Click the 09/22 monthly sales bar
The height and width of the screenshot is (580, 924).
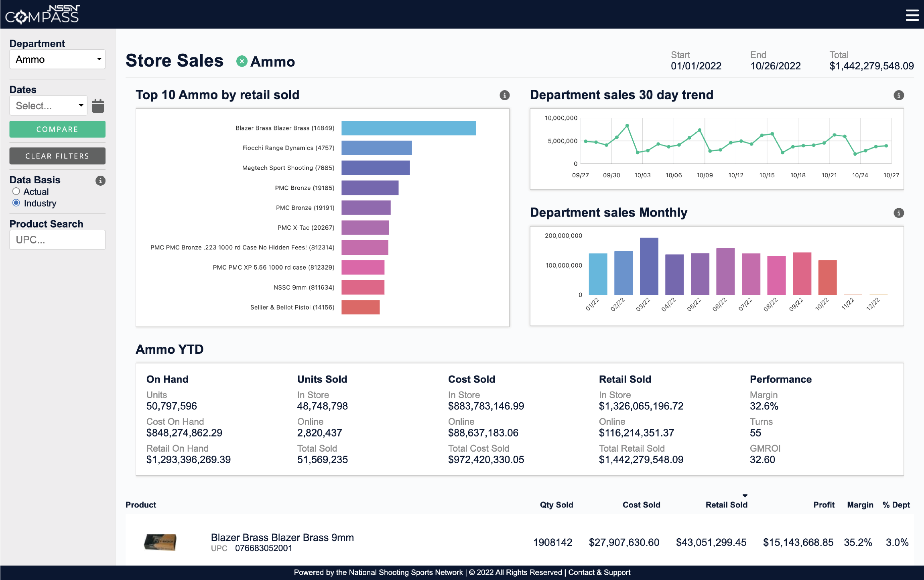pyautogui.click(x=802, y=274)
